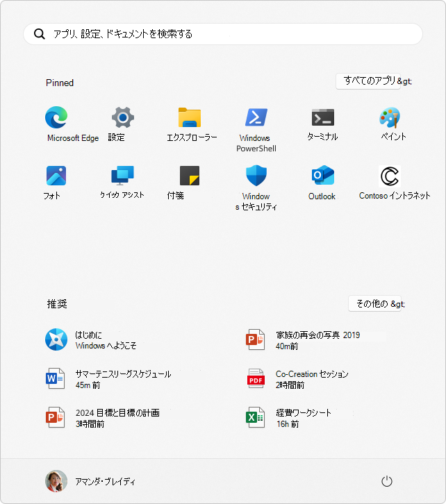
Task: Select user name アマンダ・ブレイディ
Action: pyautogui.click(x=105, y=482)
